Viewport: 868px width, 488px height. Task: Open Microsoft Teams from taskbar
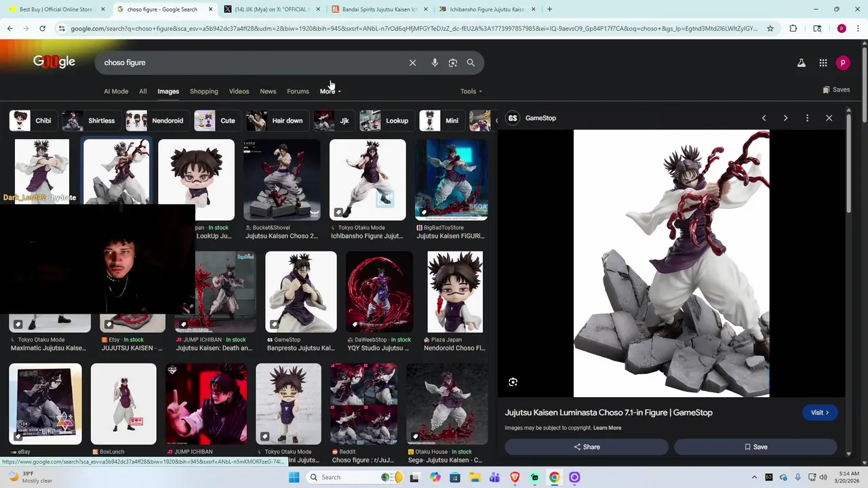tap(494, 477)
